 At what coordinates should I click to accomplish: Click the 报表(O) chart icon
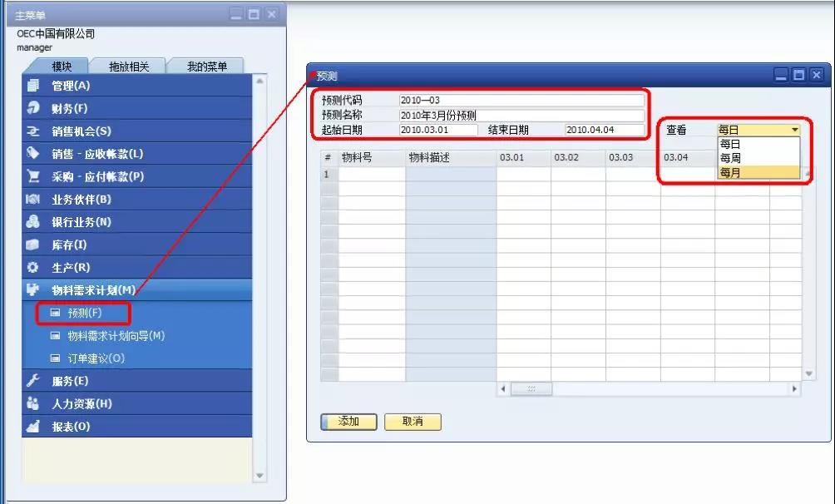[33, 427]
